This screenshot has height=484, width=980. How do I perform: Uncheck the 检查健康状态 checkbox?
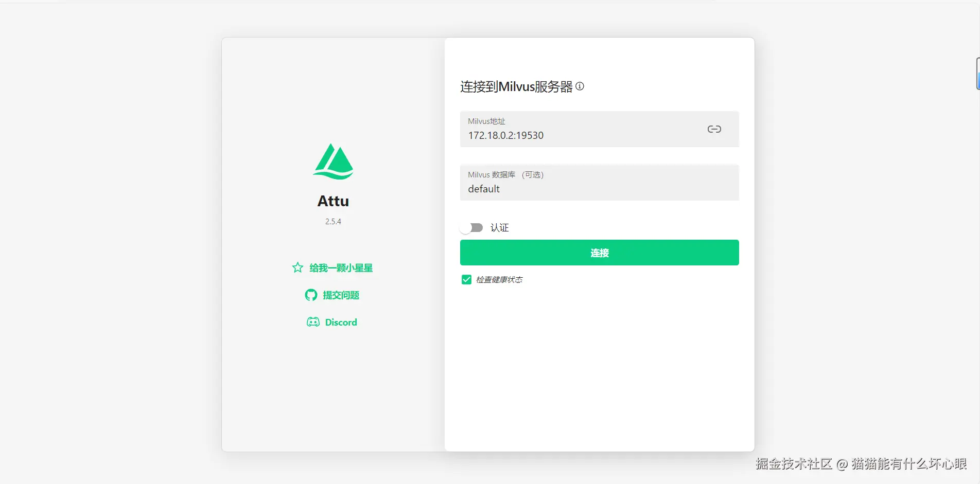[466, 279]
